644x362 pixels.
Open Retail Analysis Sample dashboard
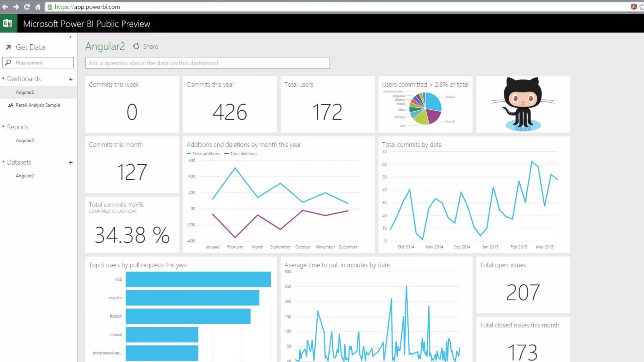(38, 105)
